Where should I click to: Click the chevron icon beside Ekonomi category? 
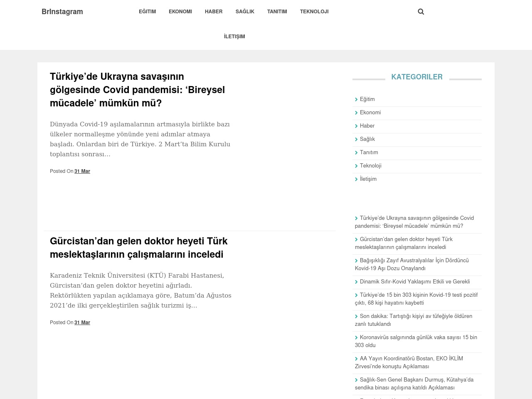356,113
